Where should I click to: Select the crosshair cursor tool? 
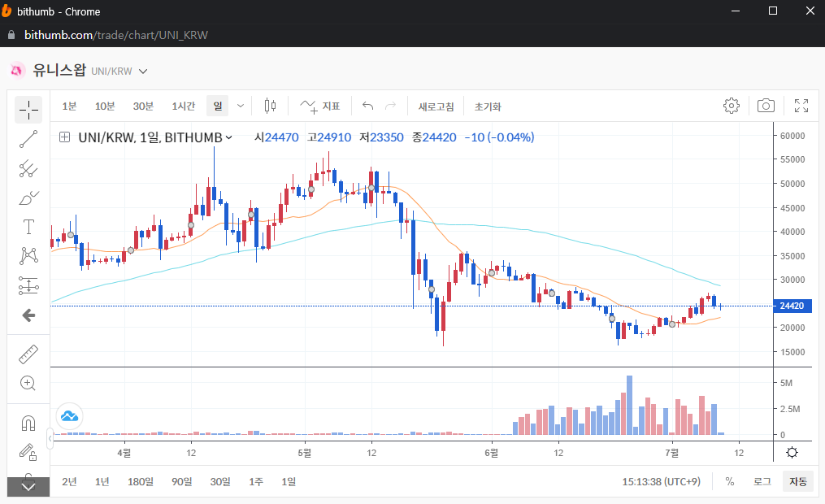[x=28, y=110]
